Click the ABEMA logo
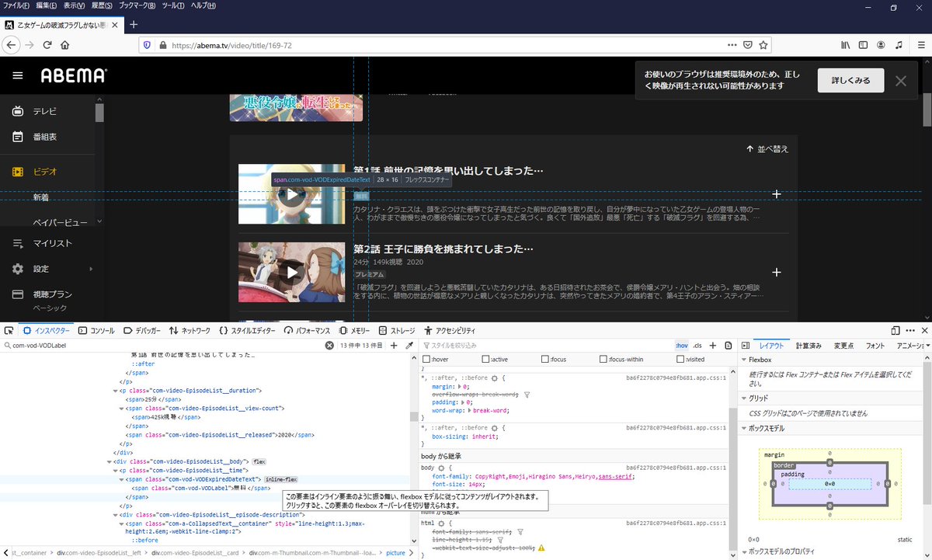The height and width of the screenshot is (560, 932). click(74, 76)
